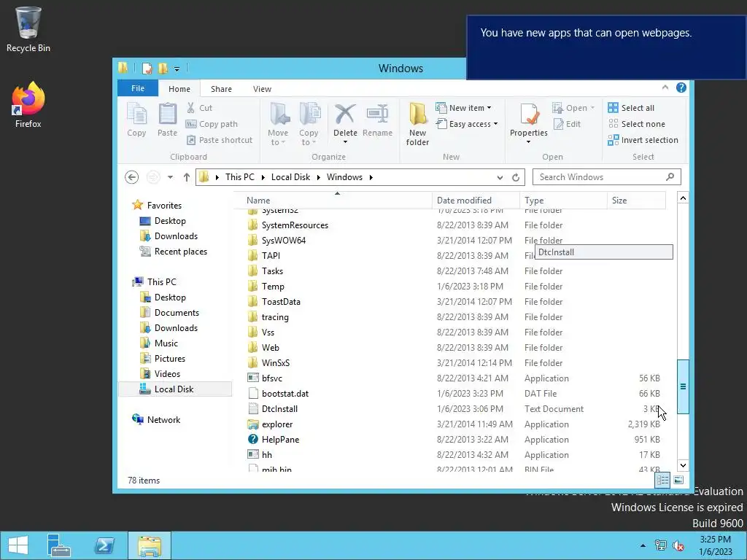Click the Refresh button in address bar

[x=516, y=178]
